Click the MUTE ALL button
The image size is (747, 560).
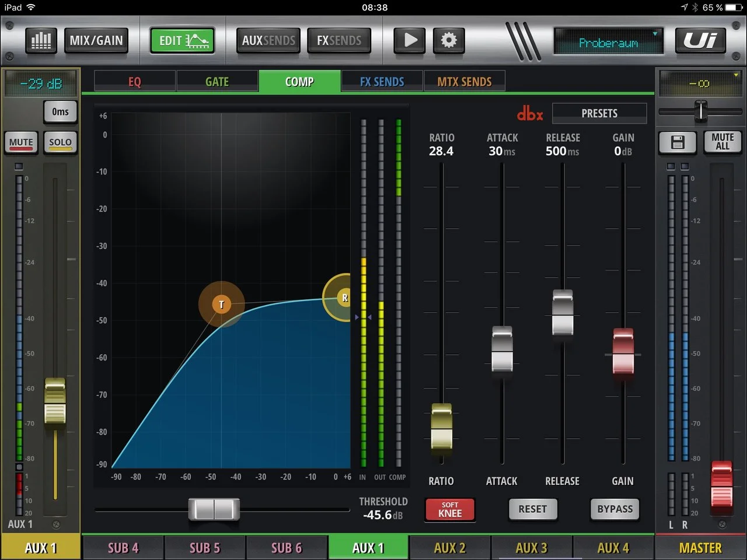[722, 142]
